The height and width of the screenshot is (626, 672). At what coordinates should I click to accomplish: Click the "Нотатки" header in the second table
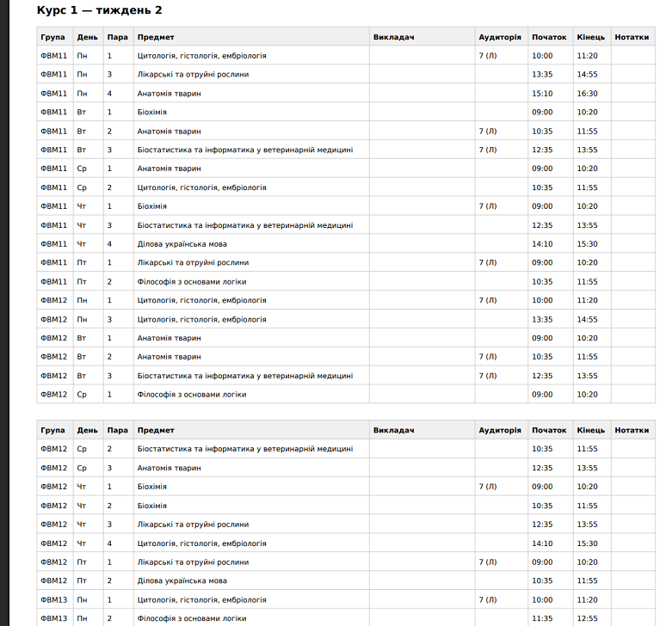(x=632, y=430)
